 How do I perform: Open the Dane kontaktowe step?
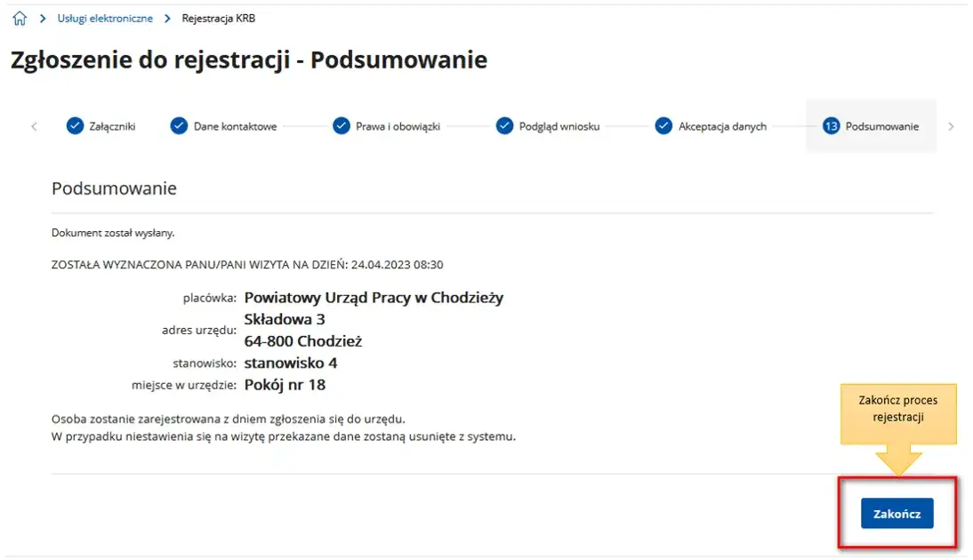coord(236,126)
